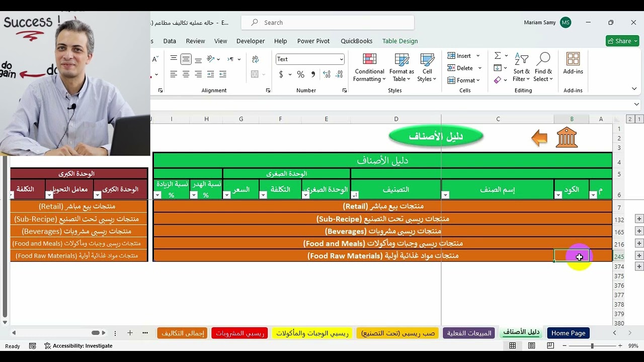Click the text direction icon
644x362 pixels.
click(230, 59)
